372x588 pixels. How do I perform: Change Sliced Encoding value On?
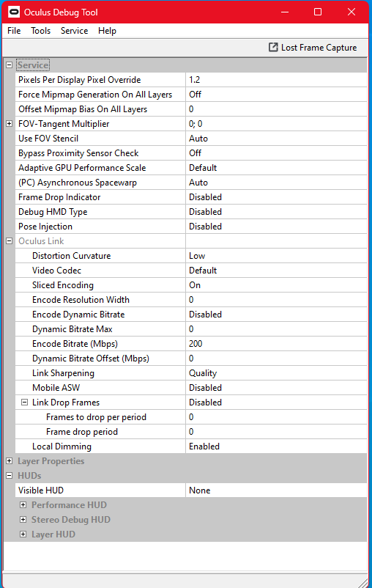coord(276,284)
